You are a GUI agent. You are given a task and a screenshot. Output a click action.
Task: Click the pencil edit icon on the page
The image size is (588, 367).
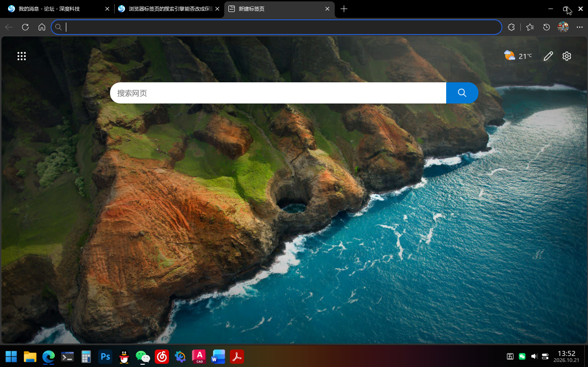click(x=548, y=56)
